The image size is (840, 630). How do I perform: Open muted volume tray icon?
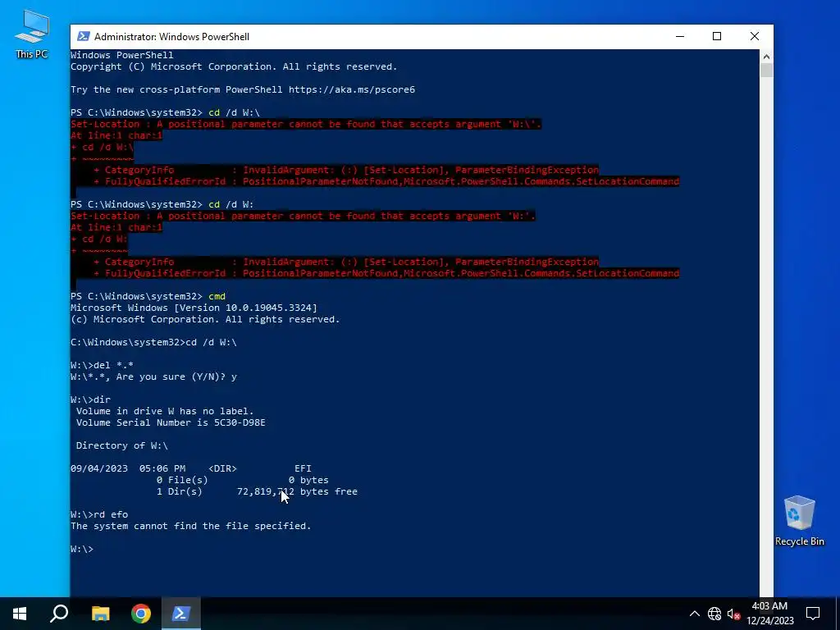pyautogui.click(x=733, y=614)
